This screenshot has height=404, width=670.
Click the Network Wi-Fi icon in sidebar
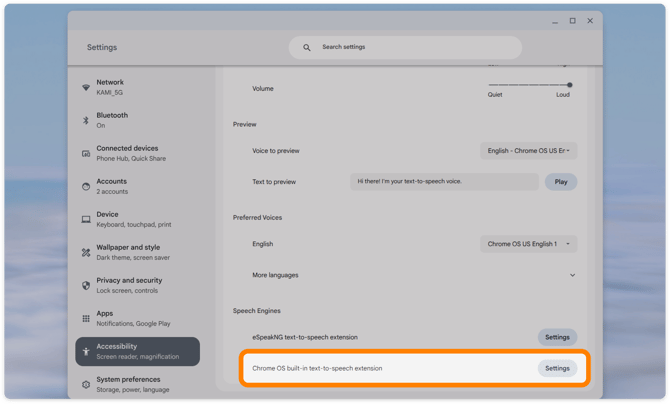pyautogui.click(x=86, y=87)
